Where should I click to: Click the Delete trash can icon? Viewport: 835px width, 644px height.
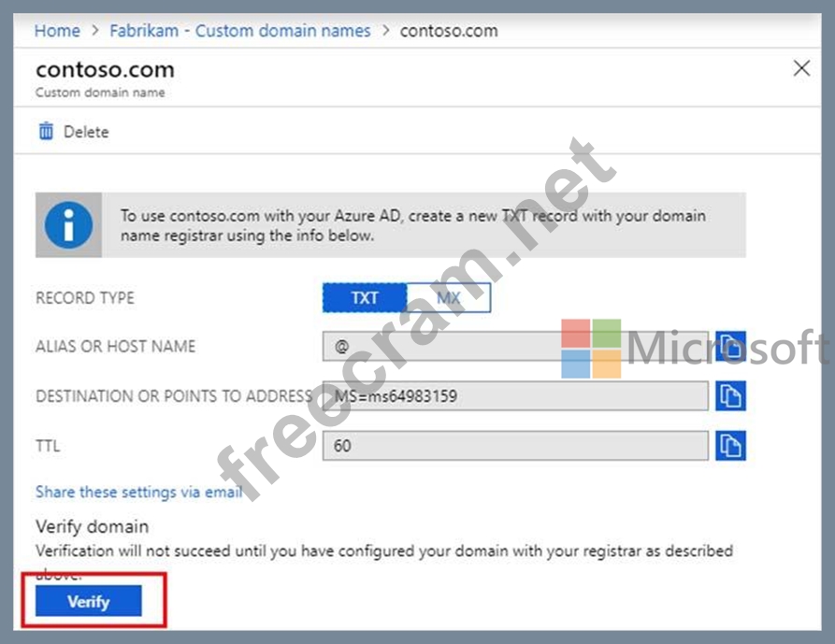(x=47, y=131)
